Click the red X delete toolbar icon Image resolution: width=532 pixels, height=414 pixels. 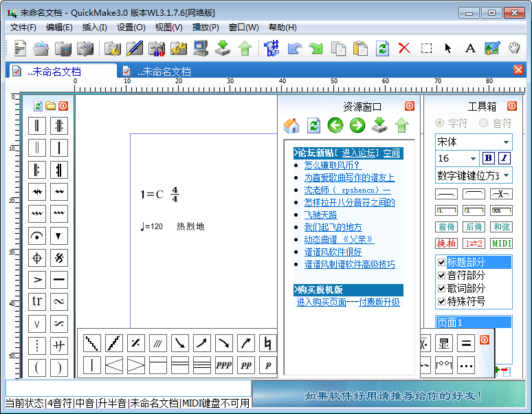pyautogui.click(x=404, y=48)
